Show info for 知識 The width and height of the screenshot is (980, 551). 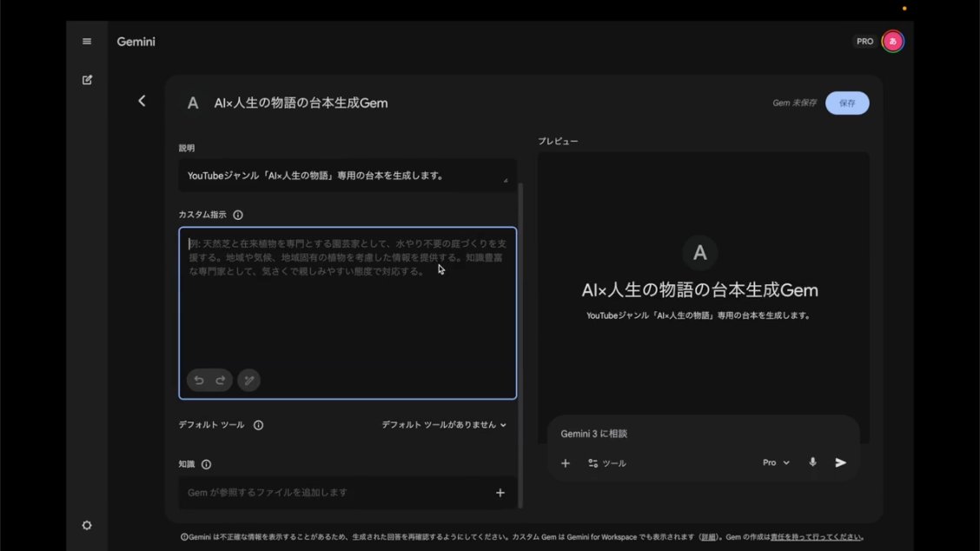(206, 464)
